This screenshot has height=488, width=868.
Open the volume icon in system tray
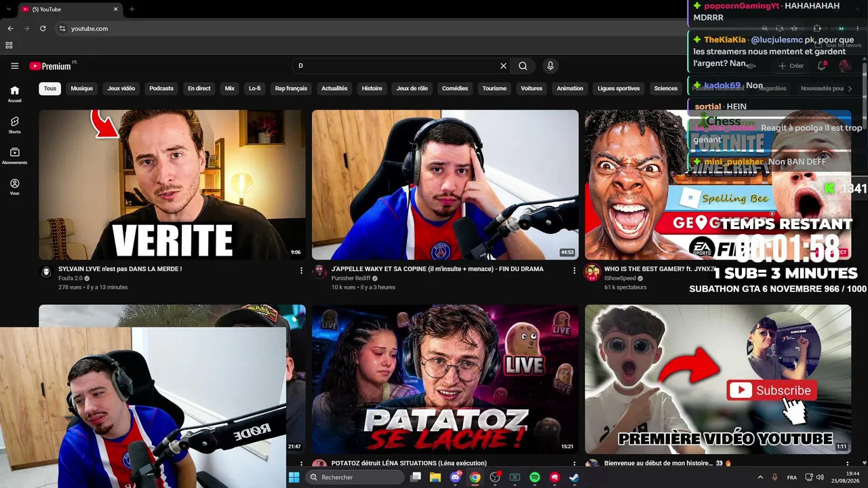click(820, 477)
